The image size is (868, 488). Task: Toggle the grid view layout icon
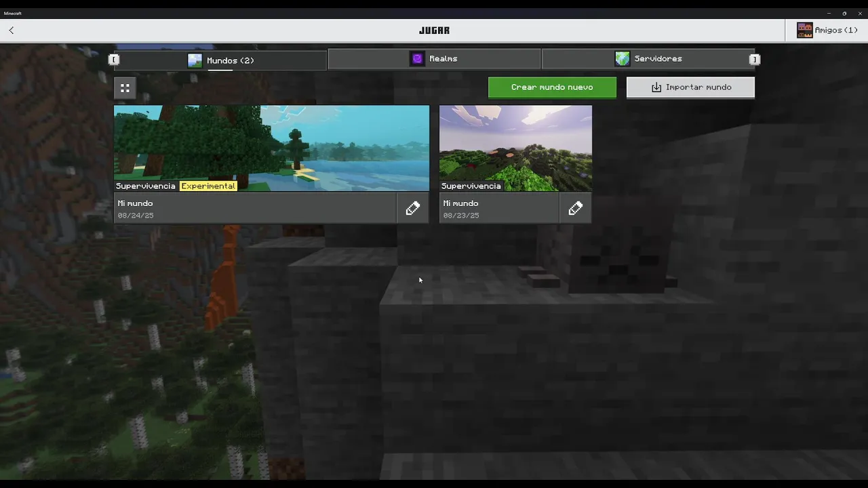point(125,87)
